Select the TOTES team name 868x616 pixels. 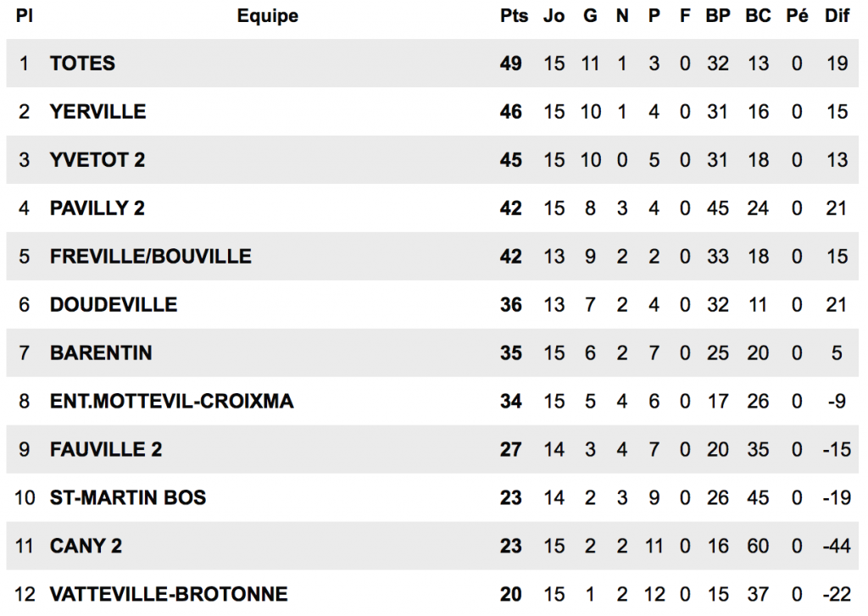tap(82, 63)
